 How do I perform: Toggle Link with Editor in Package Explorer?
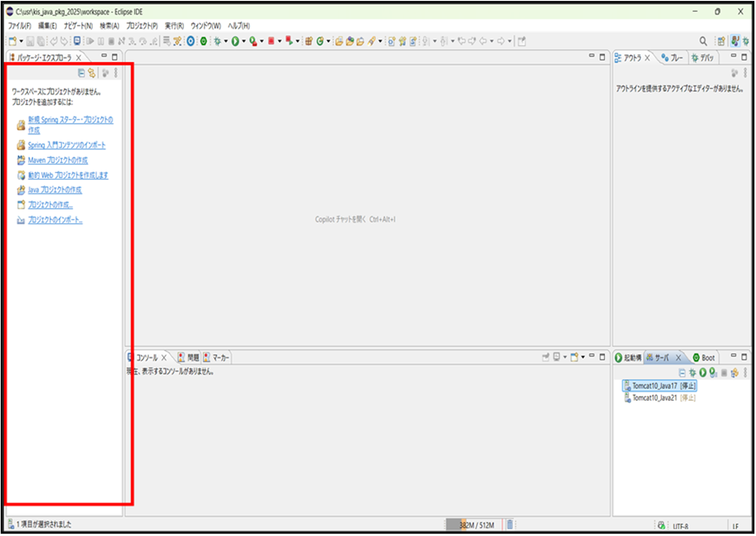point(92,73)
